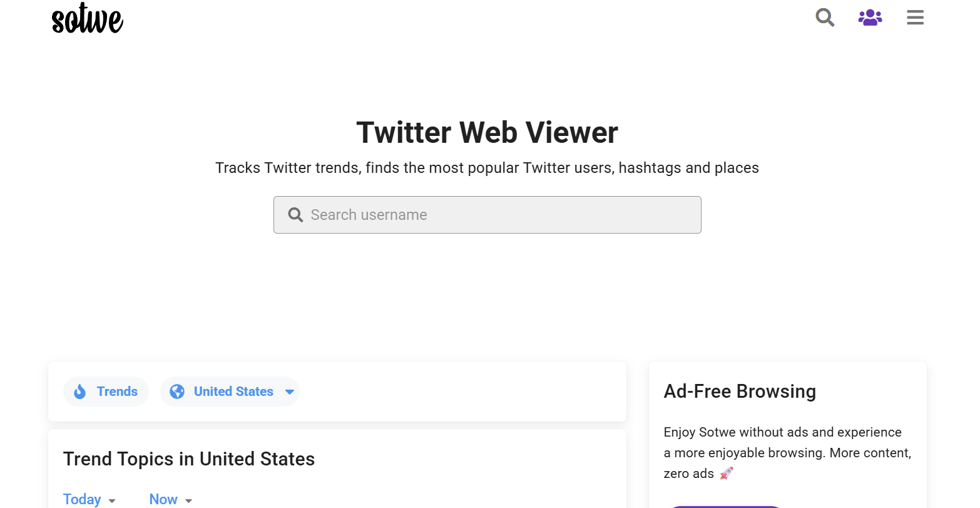This screenshot has height=508, width=980.
Task: Click the purple button under the ad-free text
Action: [x=725, y=506]
